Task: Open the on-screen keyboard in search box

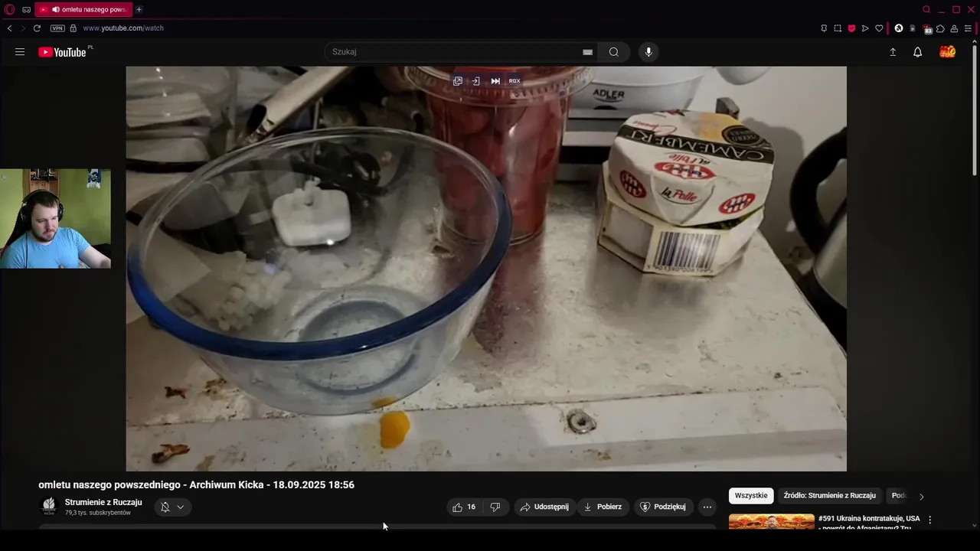Action: tap(587, 52)
